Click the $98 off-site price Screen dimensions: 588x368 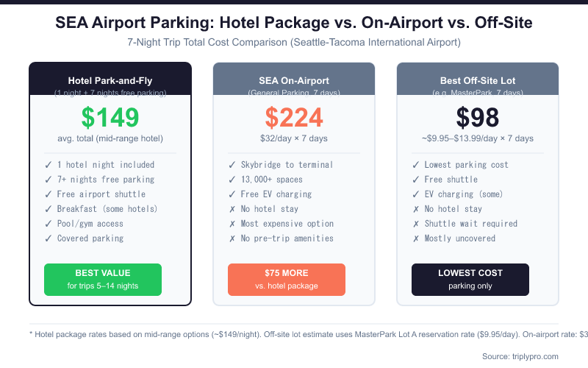(x=478, y=118)
